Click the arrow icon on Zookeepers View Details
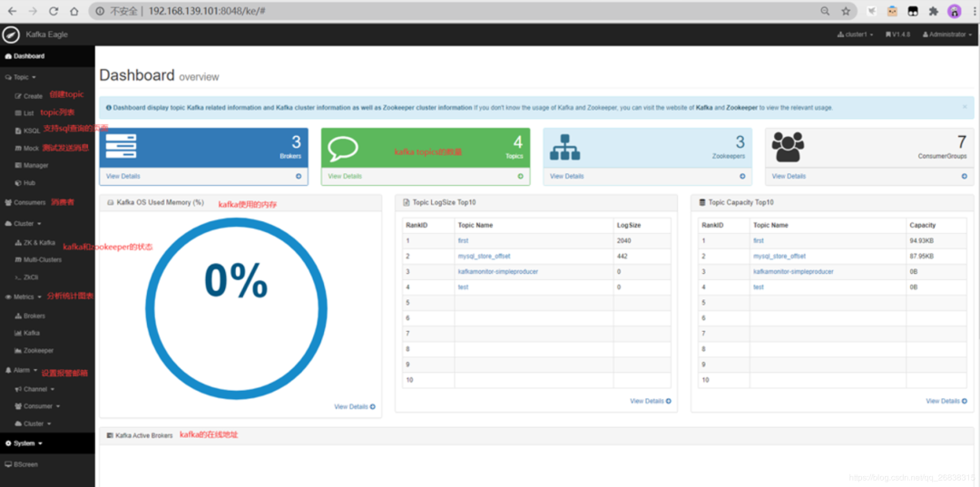 pos(742,177)
